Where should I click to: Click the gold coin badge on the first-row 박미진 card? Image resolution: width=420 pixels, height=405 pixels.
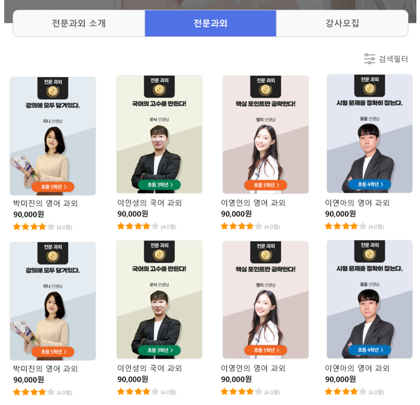point(53,91)
